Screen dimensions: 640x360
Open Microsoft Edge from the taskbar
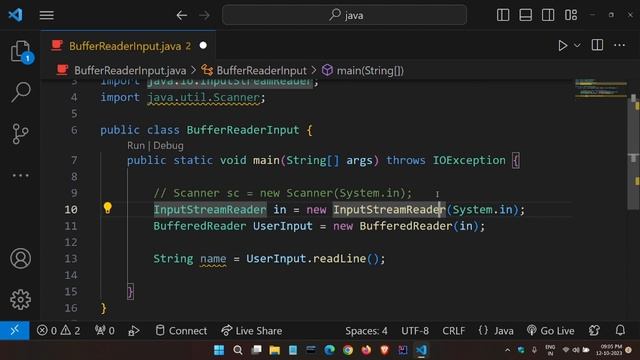point(329,350)
